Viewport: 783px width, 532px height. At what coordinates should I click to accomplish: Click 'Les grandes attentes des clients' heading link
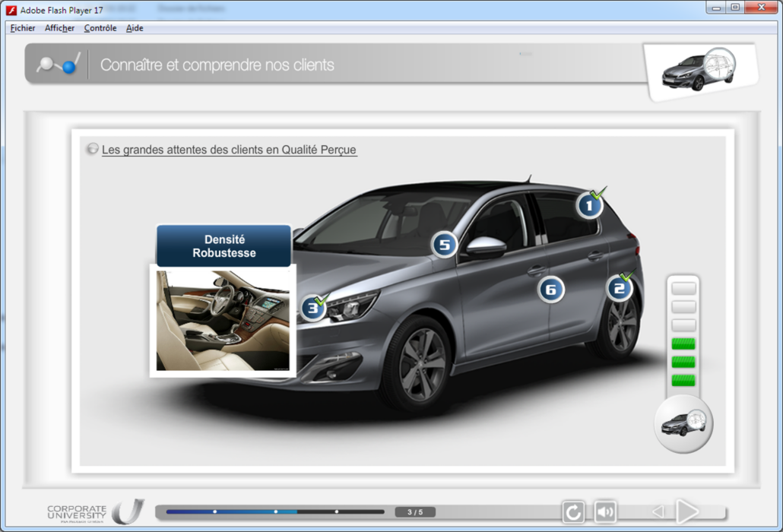coord(230,150)
